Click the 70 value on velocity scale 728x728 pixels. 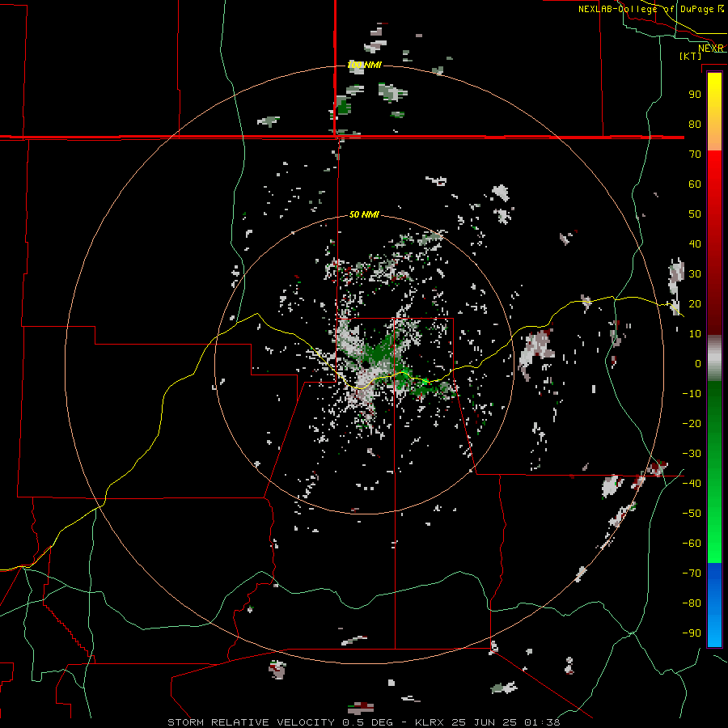click(x=695, y=154)
